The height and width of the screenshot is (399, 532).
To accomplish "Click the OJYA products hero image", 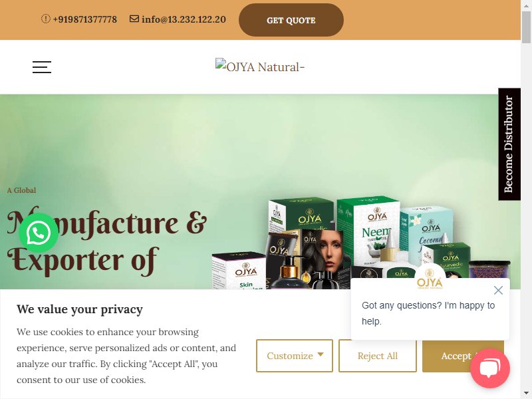I will point(360,243).
